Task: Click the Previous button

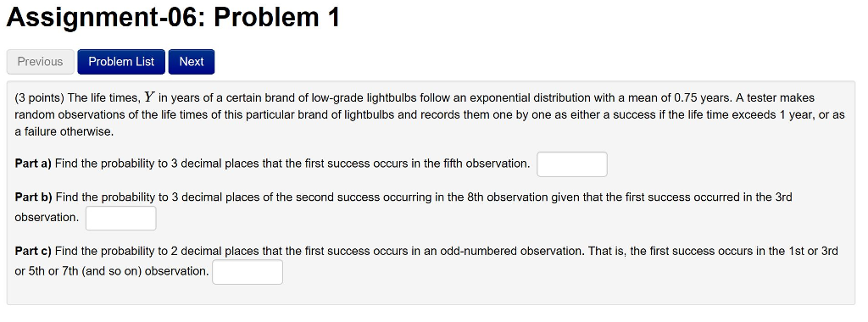Action: coord(41,62)
